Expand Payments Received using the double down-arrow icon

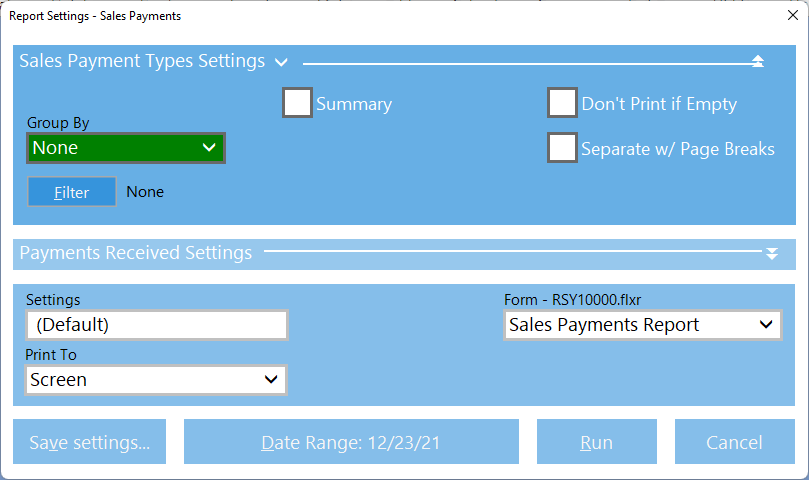771,254
